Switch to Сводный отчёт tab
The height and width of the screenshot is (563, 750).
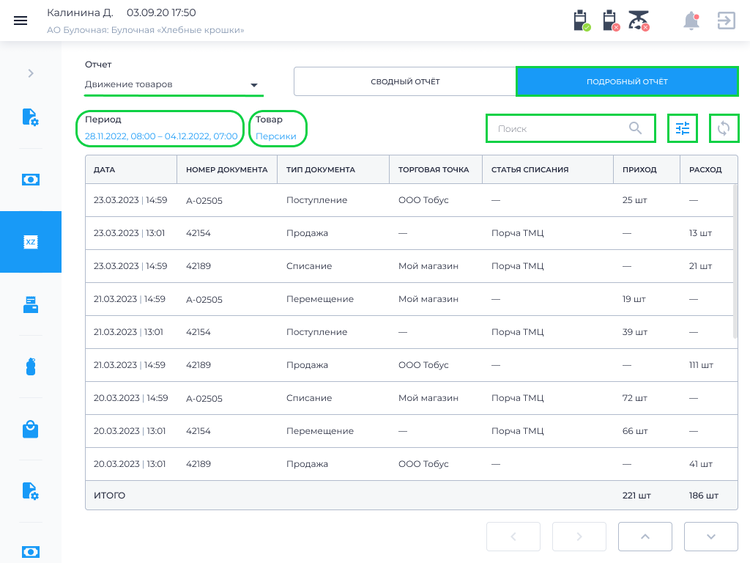tap(405, 81)
